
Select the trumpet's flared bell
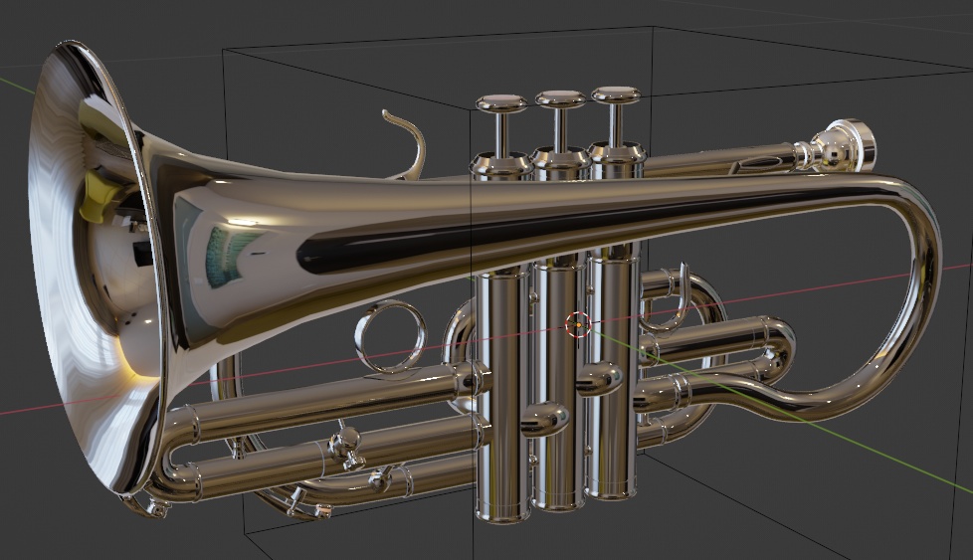[99, 270]
